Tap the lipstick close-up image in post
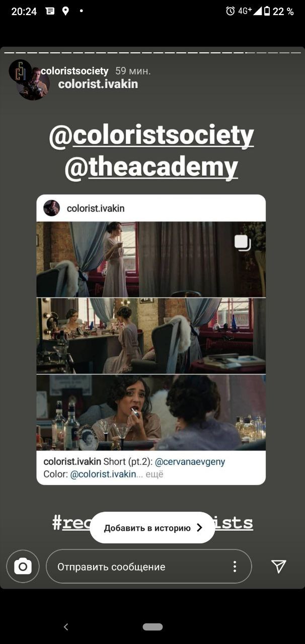The height and width of the screenshot is (644, 305). [151, 413]
